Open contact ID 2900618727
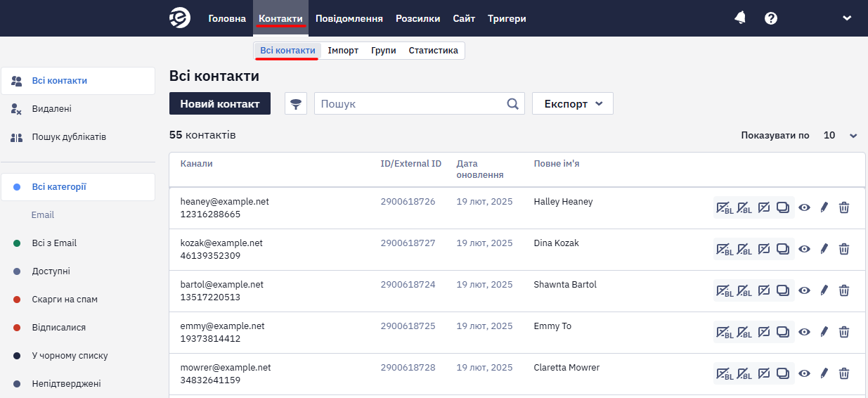This screenshot has height=398, width=868. (x=408, y=243)
